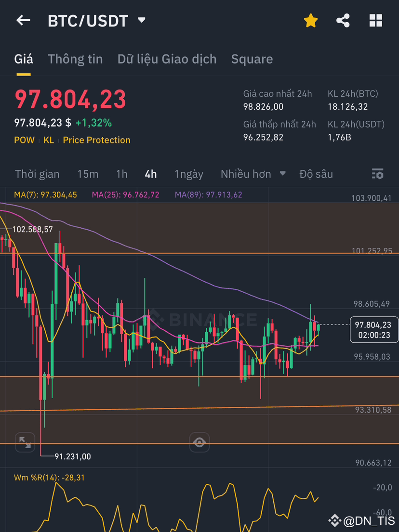The width and height of the screenshot is (399, 532).
Task: Open the chart settings icon
Action: [378, 174]
